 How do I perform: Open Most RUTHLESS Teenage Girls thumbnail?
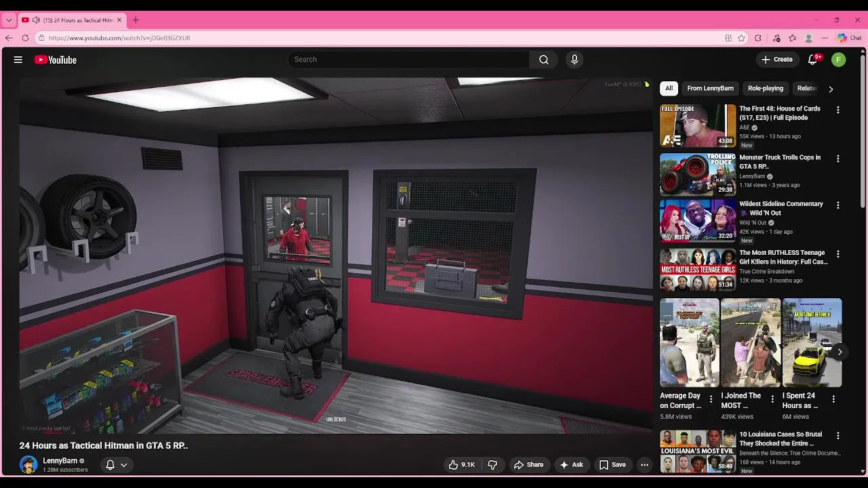[698, 270]
